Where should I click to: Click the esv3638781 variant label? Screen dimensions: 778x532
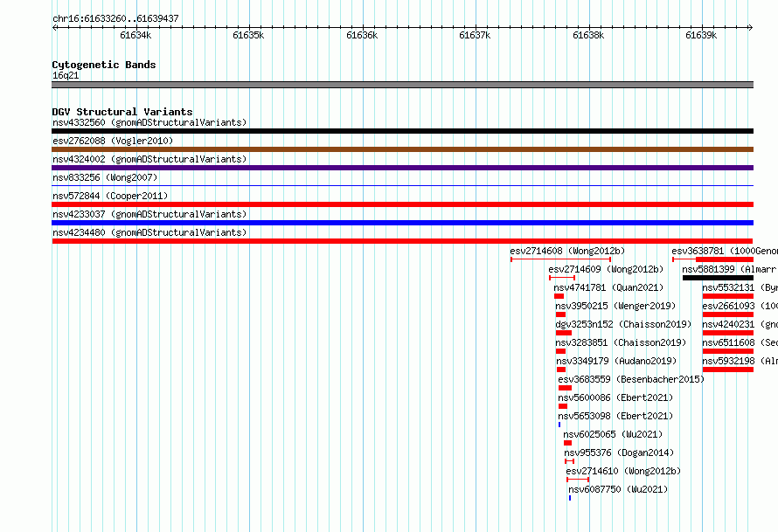pos(725,251)
